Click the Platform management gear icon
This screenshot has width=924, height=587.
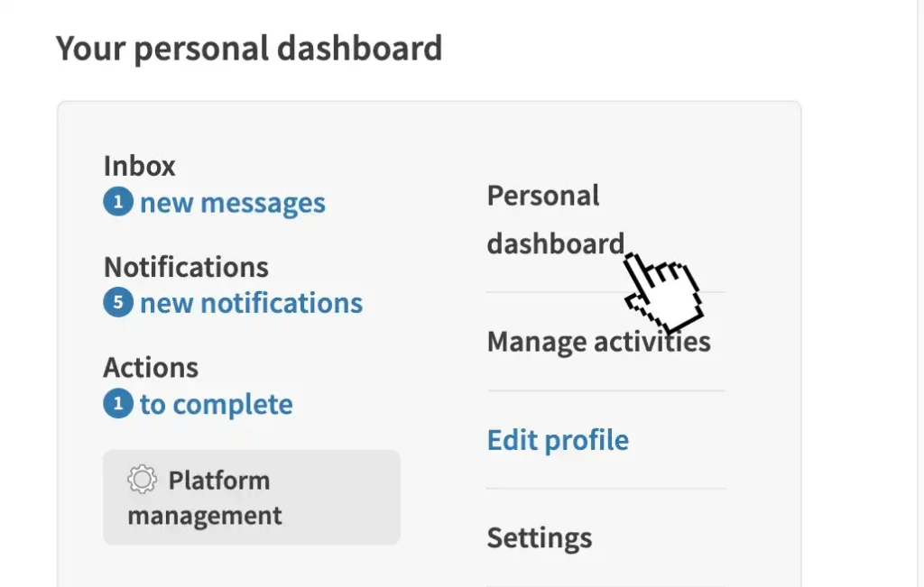click(x=143, y=480)
